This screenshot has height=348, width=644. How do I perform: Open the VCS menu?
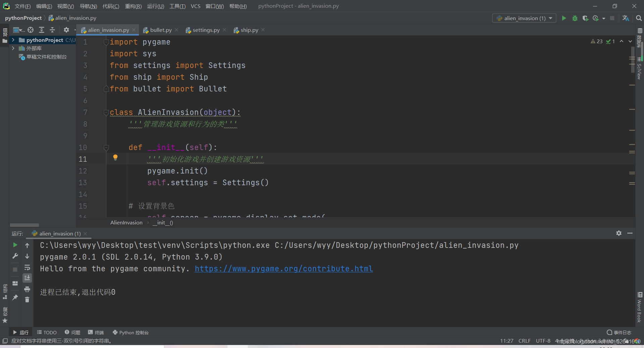pos(196,6)
